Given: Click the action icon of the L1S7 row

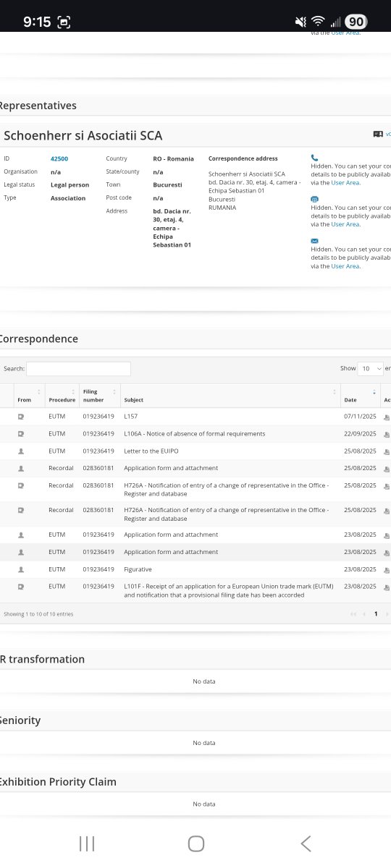Looking at the screenshot, I should [x=387, y=417].
